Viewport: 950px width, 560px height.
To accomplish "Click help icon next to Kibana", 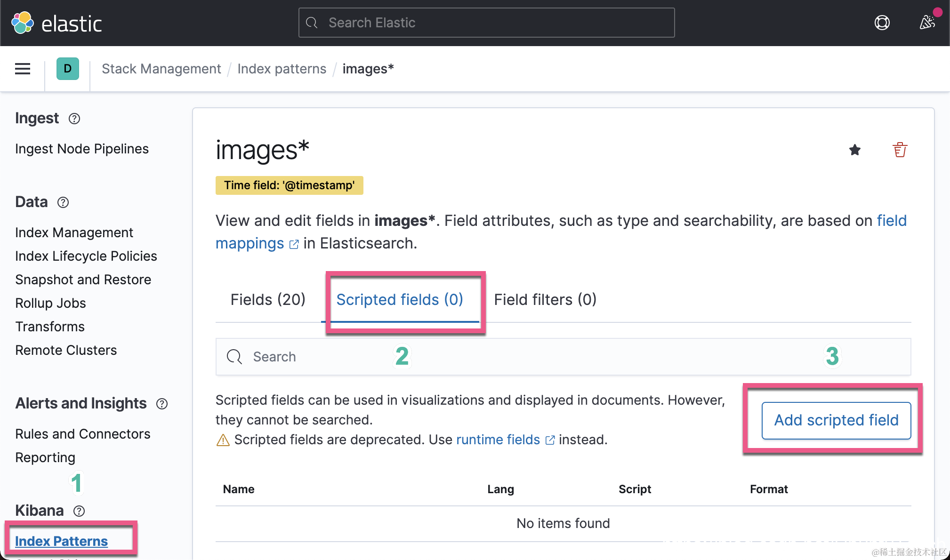I will (x=79, y=511).
